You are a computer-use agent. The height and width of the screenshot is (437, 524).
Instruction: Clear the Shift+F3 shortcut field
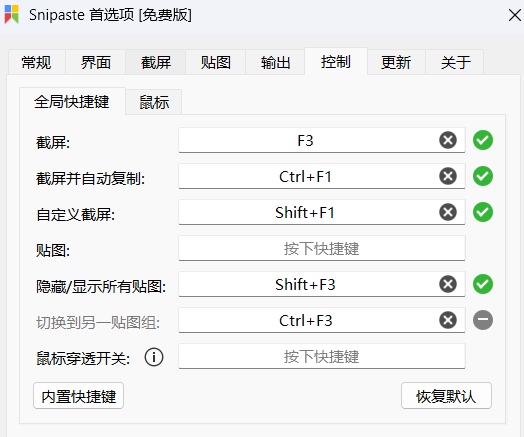point(448,284)
